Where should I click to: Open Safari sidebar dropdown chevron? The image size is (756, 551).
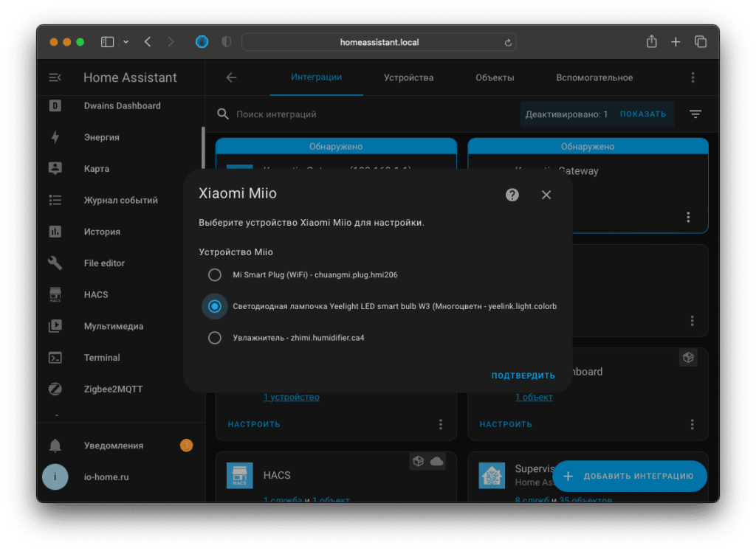click(x=126, y=42)
